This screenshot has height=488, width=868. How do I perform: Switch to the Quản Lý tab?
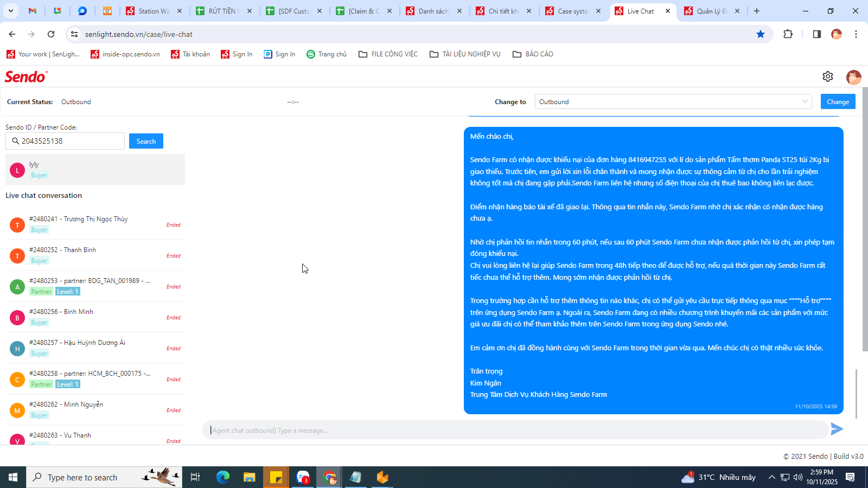click(712, 11)
